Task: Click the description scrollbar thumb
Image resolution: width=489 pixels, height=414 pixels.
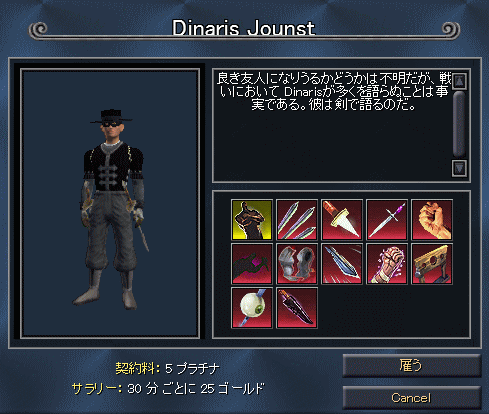Action: [x=459, y=124]
